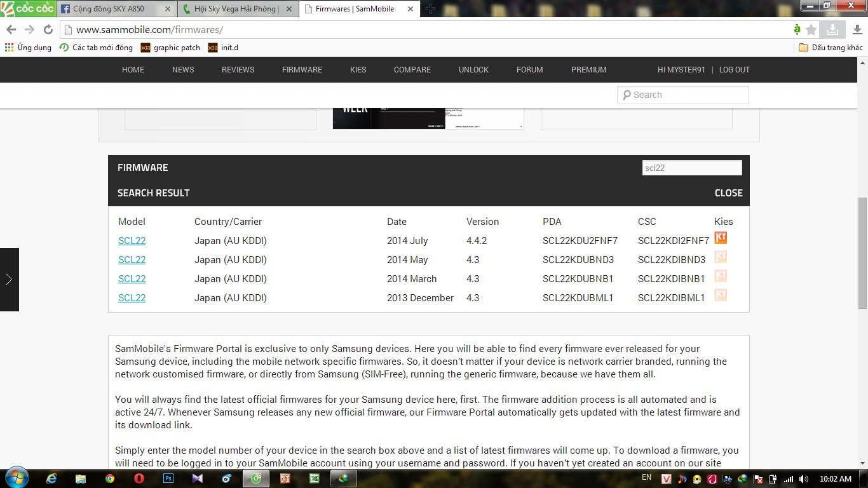Click the Cốc Cốc logo menu button
868x488 pixels.
click(x=28, y=8)
